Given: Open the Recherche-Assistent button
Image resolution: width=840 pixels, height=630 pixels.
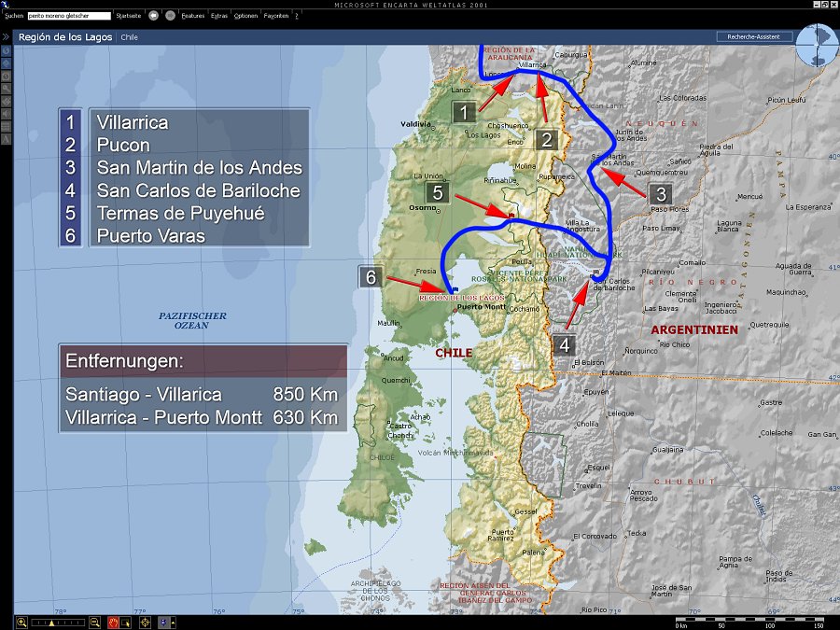Looking at the screenshot, I should click(x=754, y=37).
